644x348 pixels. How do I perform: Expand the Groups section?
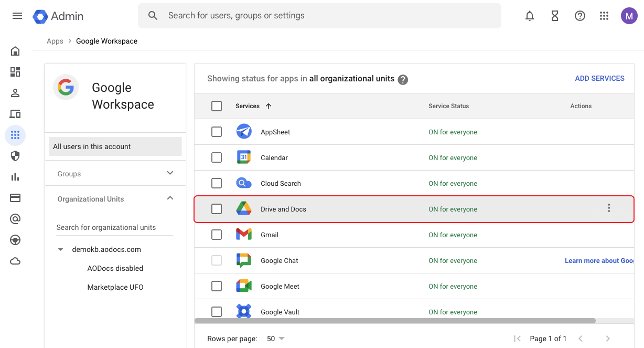click(x=169, y=173)
